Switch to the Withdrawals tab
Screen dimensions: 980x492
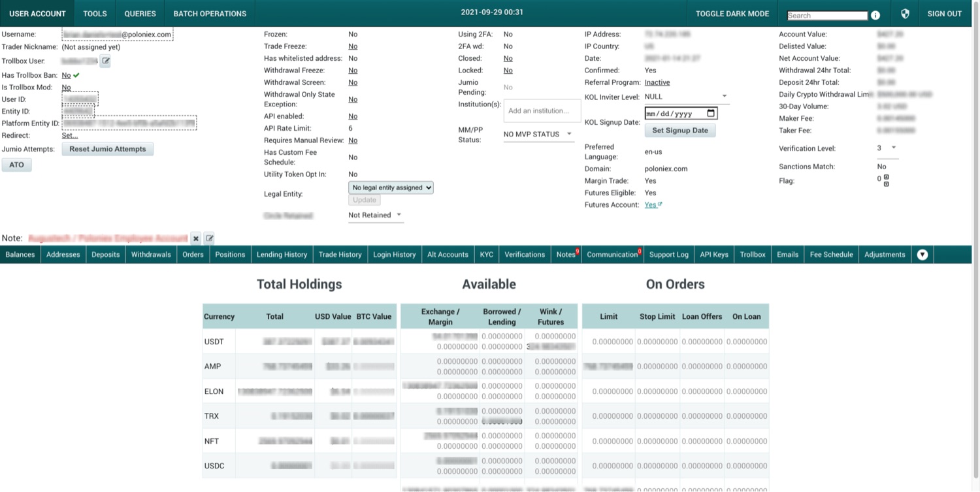pos(151,255)
